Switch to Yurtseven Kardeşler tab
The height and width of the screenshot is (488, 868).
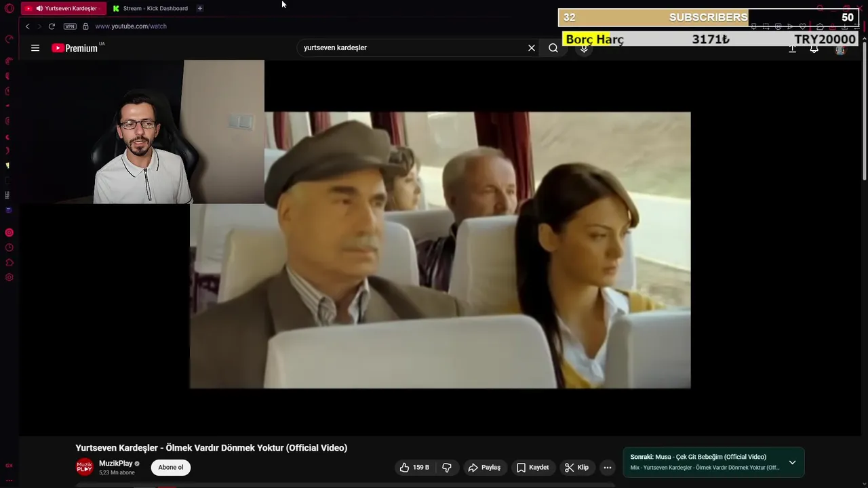point(64,8)
